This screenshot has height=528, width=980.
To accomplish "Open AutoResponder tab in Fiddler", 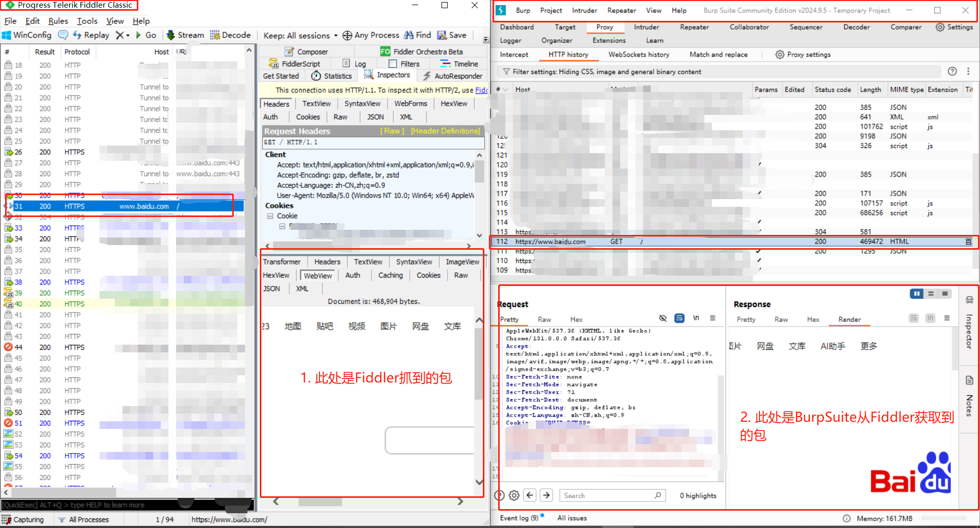I will [x=453, y=76].
